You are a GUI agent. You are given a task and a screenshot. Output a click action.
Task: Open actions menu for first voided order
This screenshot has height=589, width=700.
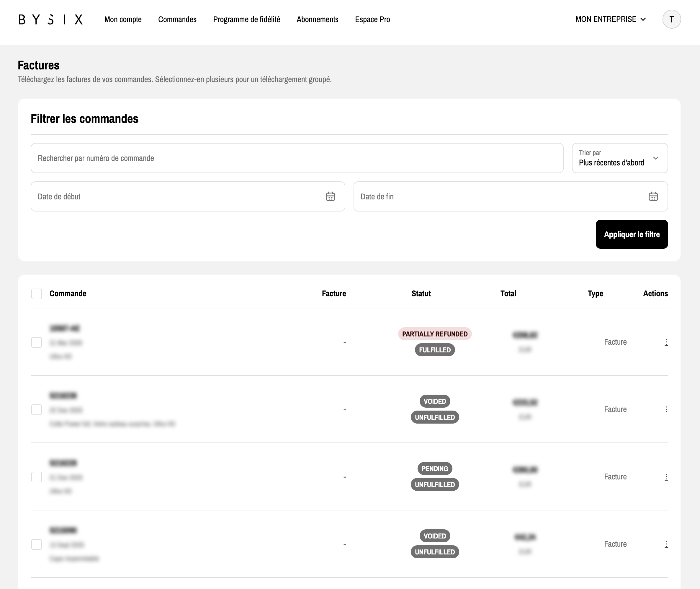(666, 410)
